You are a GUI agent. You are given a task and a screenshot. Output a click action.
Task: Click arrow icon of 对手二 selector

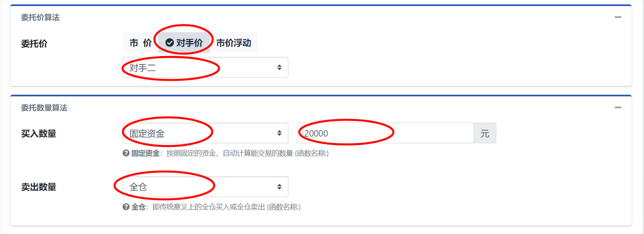pos(279,67)
